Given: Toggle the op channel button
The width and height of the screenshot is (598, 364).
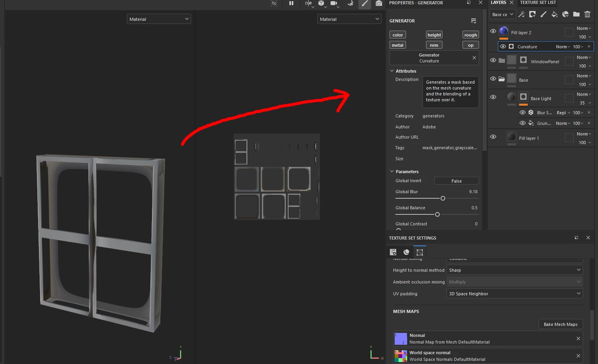Looking at the screenshot, I should (470, 45).
